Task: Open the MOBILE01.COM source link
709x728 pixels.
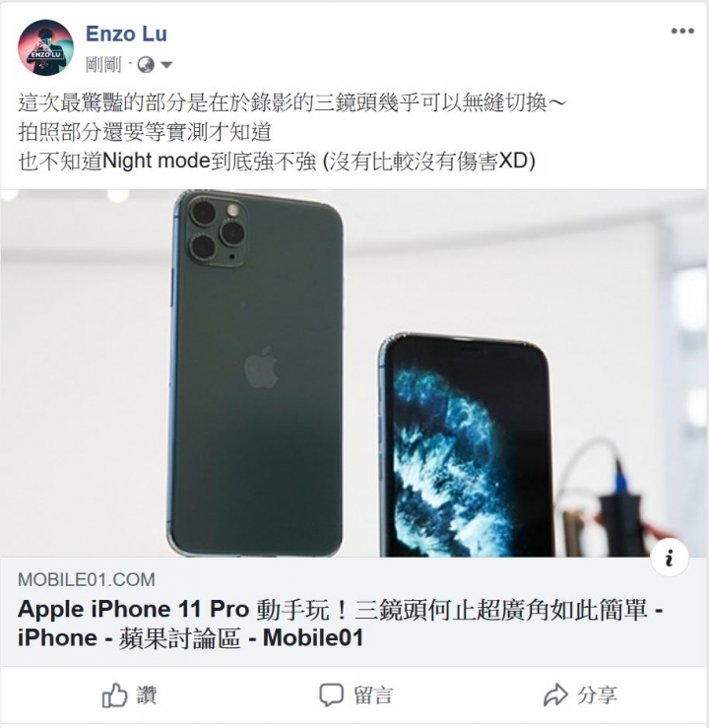Action: 87,580
